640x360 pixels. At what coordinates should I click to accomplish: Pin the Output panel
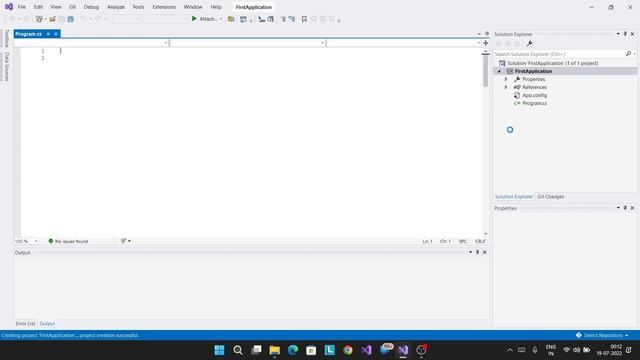tap(477, 252)
